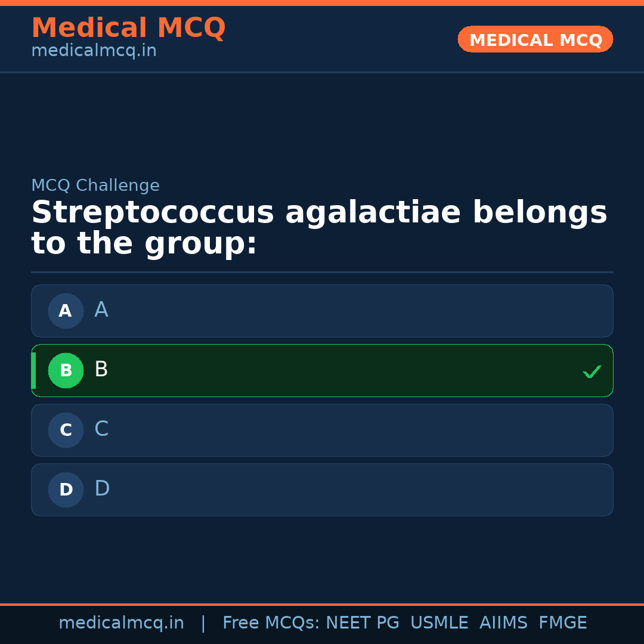Click the pipe separator in the footer
This screenshot has width=644, height=644.
pyautogui.click(x=203, y=623)
